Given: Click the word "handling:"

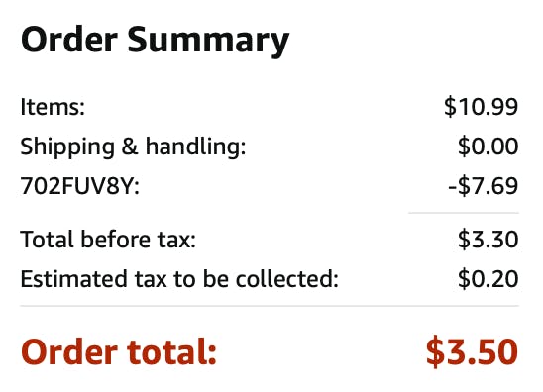Looking at the screenshot, I should 195,147.
